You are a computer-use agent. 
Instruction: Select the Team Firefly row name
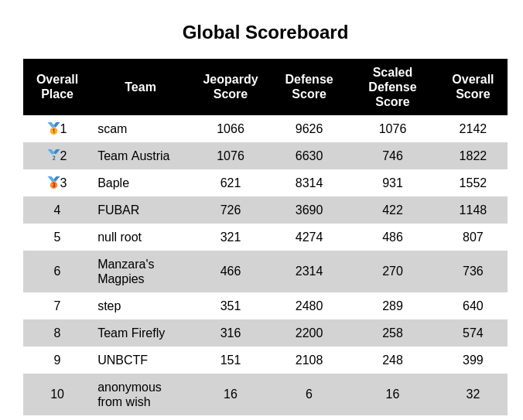coord(131,333)
